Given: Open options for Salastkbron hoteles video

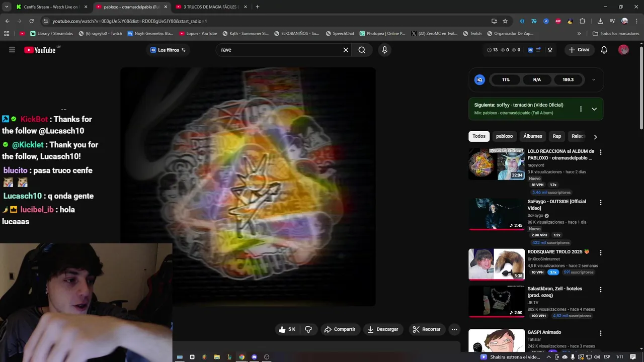Looking at the screenshot, I should pos(600,290).
